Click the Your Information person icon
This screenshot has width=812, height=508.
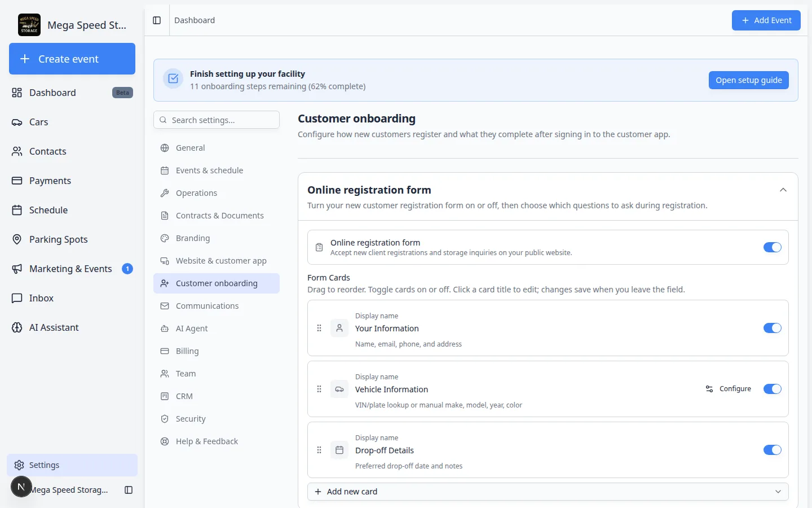339,328
